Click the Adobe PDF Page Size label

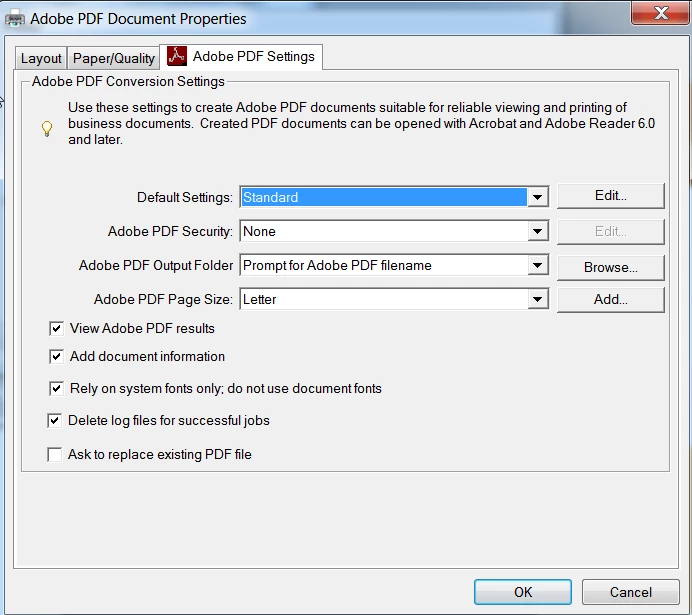coord(163,300)
